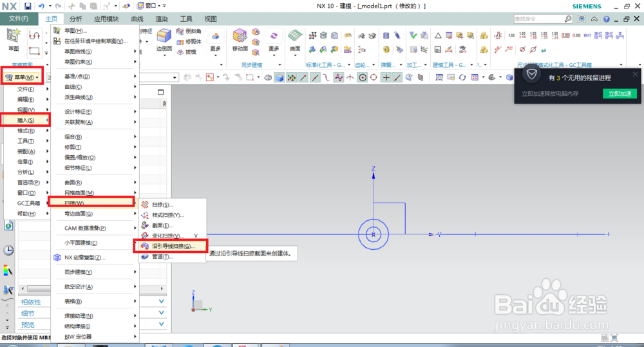Expand the 标准化工具 group arrow
644x347 pixels.
click(350, 65)
